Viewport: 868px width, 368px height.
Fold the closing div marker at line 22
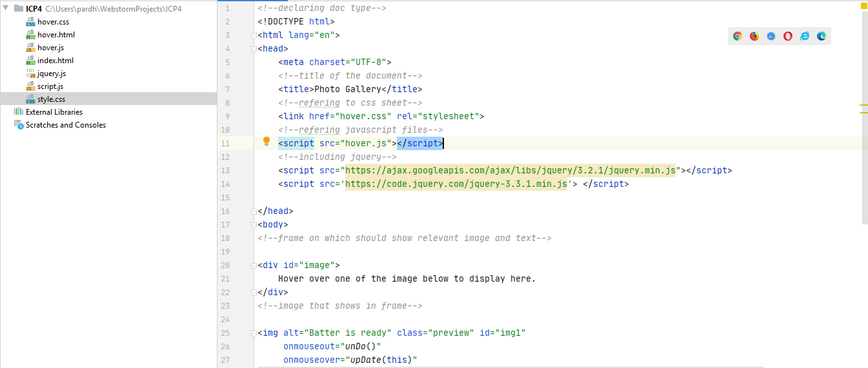pos(254,292)
